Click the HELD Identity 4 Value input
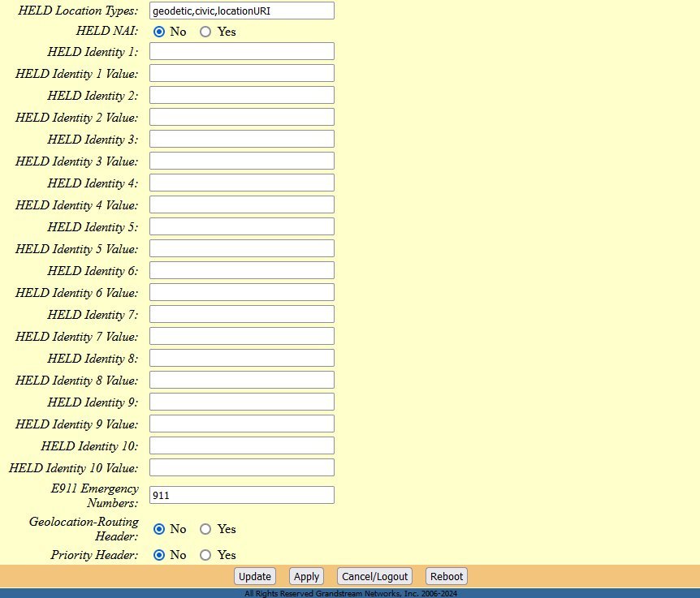This screenshot has width=700, height=598. pyautogui.click(x=242, y=204)
